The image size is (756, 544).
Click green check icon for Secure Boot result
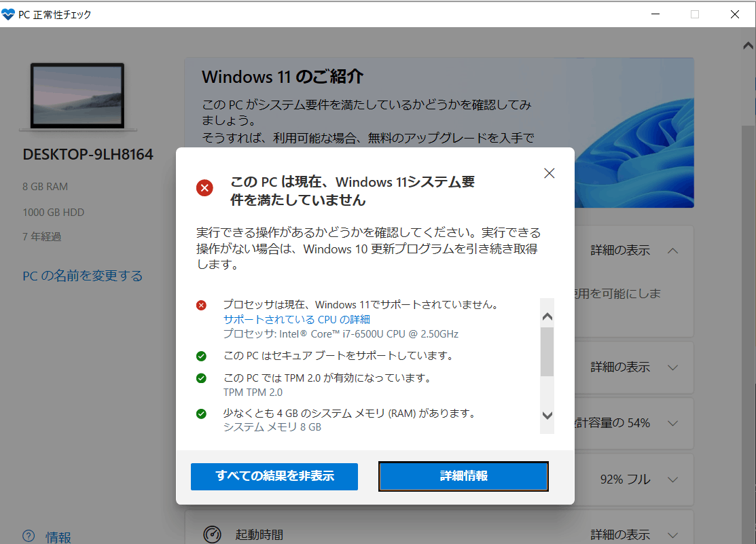point(202,357)
